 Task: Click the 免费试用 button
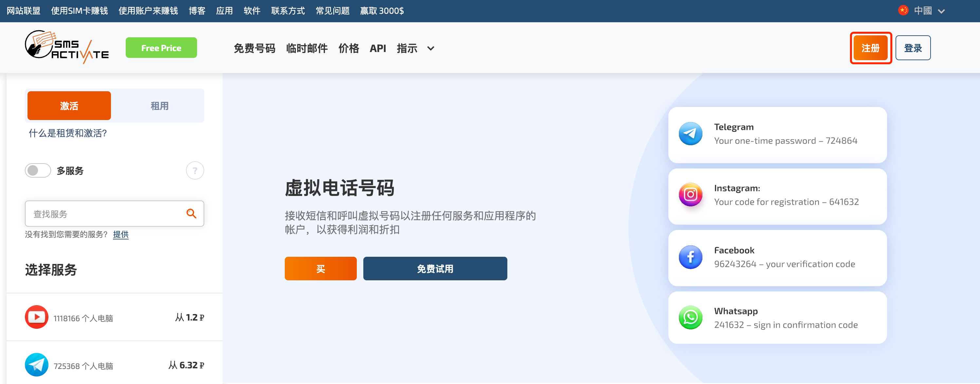point(435,269)
